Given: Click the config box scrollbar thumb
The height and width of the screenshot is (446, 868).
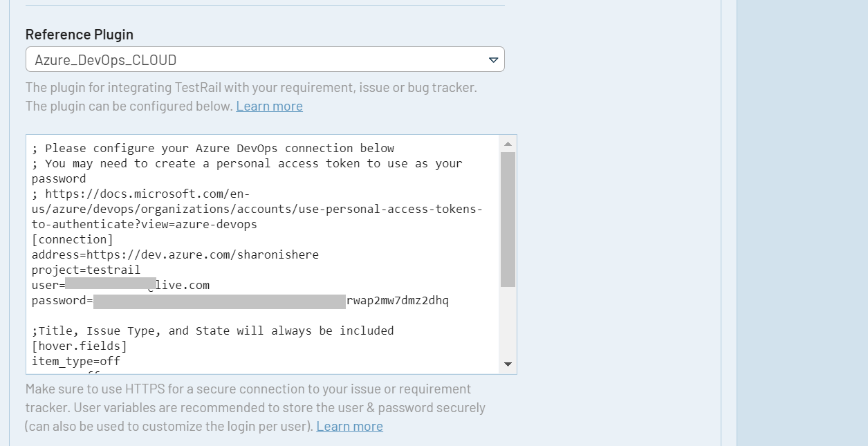Looking at the screenshot, I should click(x=508, y=218).
